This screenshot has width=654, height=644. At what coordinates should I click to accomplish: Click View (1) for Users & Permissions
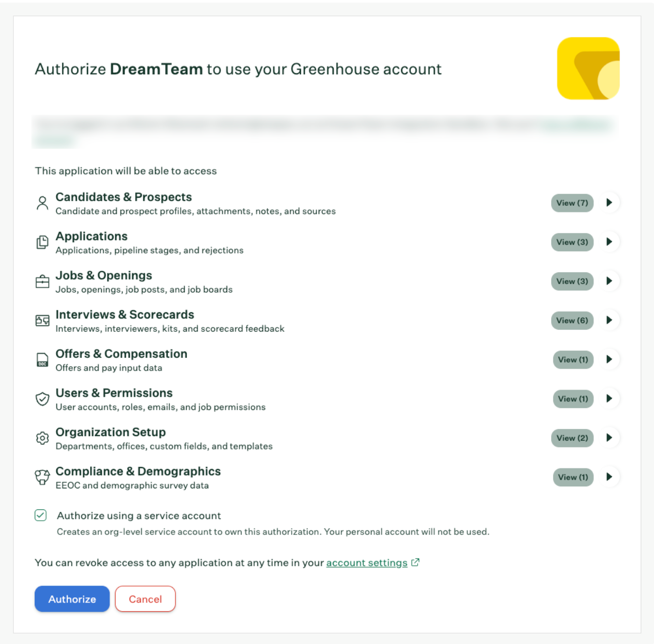pos(573,399)
